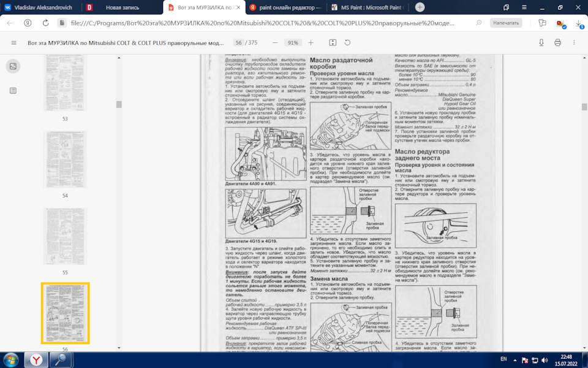Image resolution: width=588 pixels, height=368 pixels.
Task: Open the PDF sidebar hamburger menu
Action: click(14, 43)
